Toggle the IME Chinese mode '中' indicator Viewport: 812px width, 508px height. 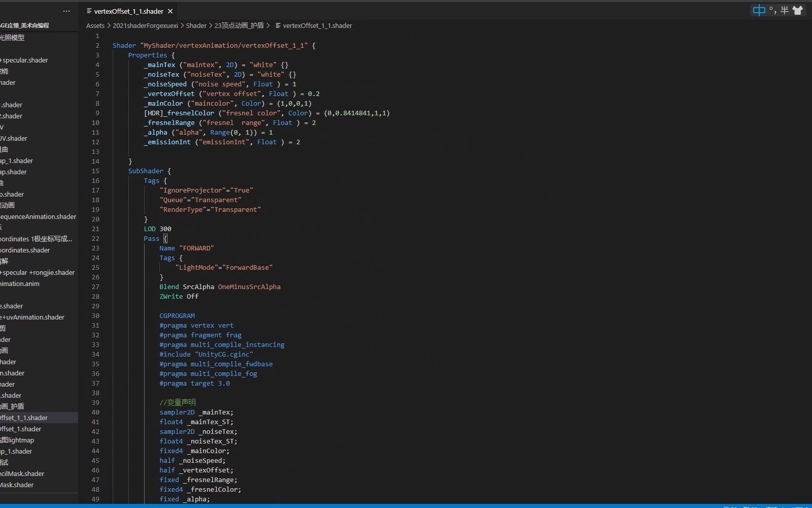(759, 10)
